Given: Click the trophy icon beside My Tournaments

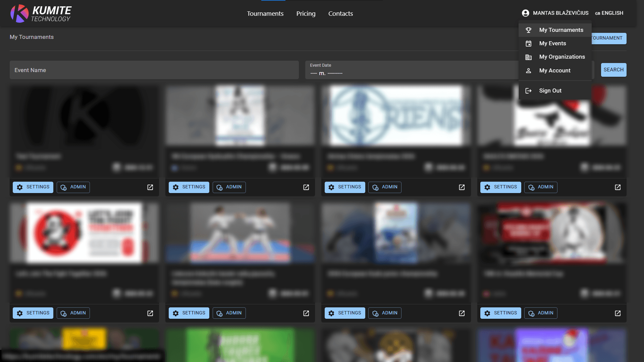Looking at the screenshot, I should (529, 30).
